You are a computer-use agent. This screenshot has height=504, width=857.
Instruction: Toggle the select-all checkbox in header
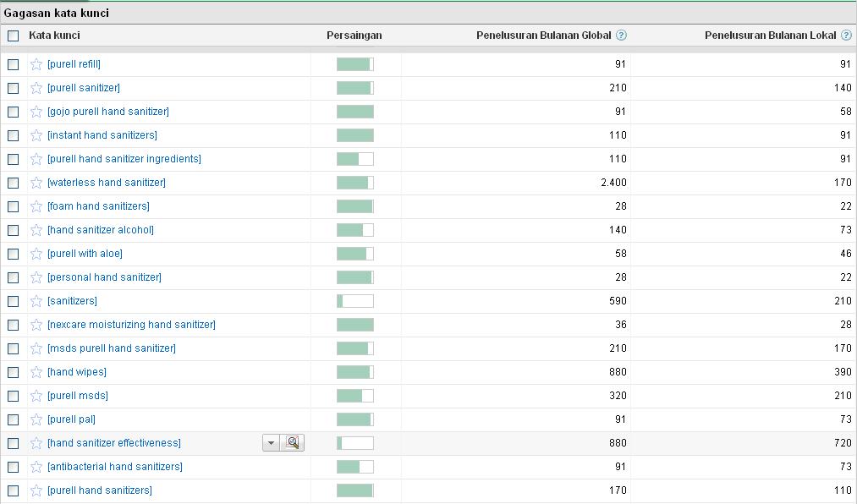coord(13,36)
